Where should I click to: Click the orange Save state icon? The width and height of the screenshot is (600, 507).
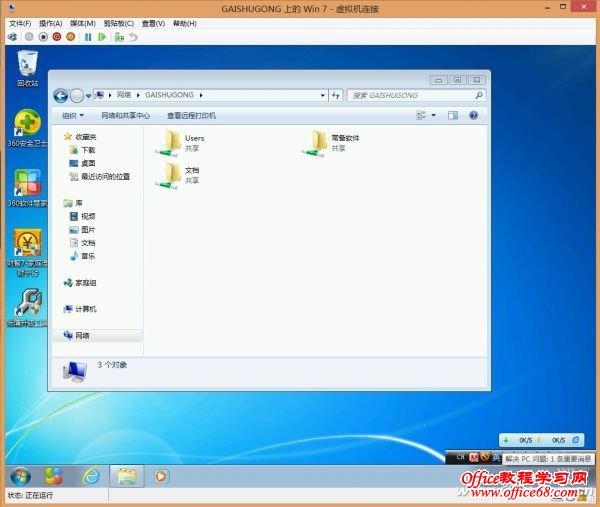(71, 37)
